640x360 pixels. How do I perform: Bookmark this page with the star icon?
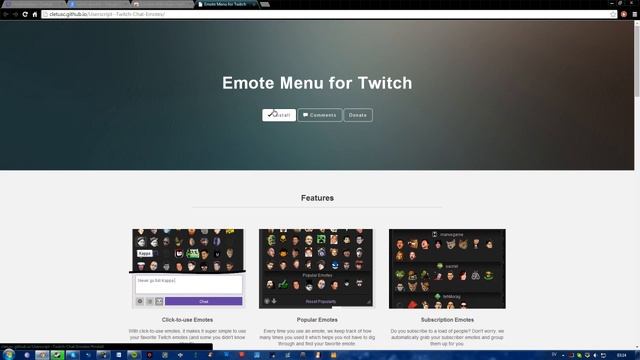(613, 14)
